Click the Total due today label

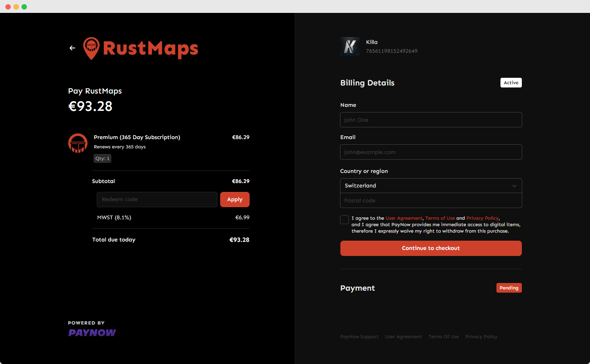pos(114,240)
